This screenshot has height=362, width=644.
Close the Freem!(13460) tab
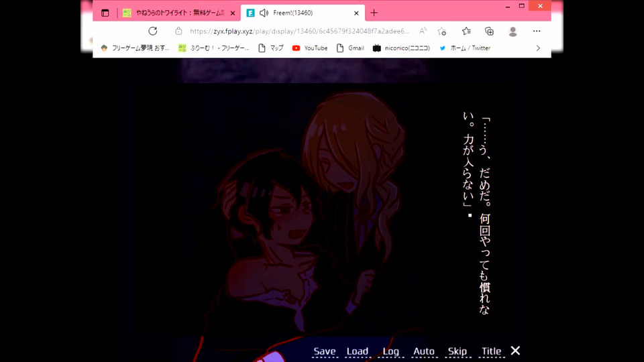click(x=356, y=13)
